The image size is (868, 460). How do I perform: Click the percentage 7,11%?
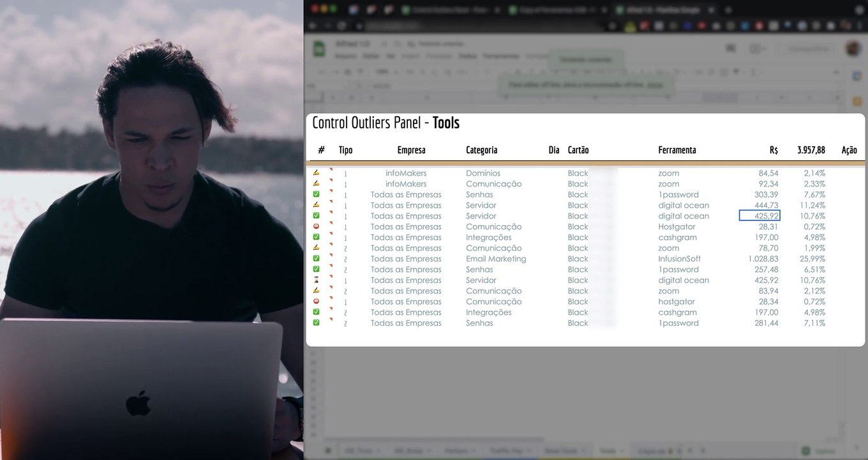(816, 323)
